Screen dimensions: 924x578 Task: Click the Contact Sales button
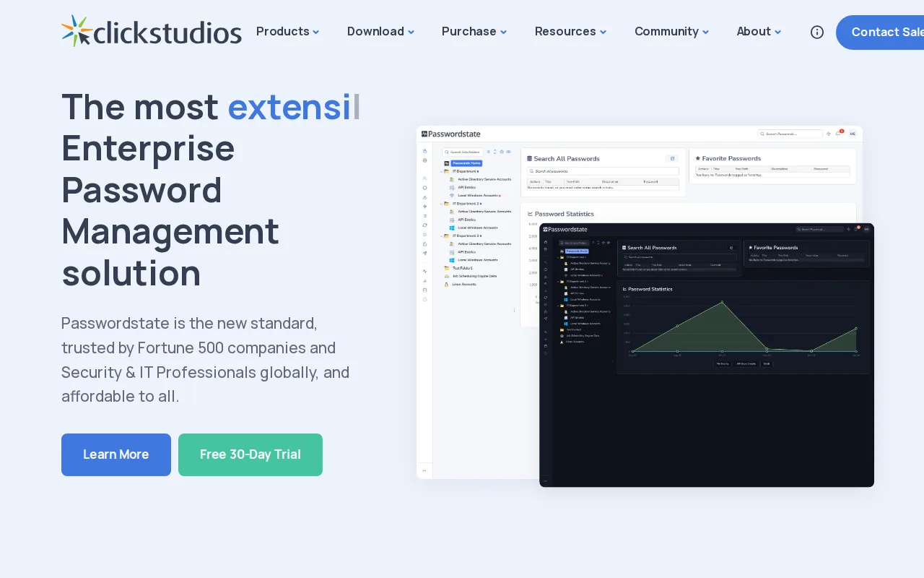pyautogui.click(x=880, y=33)
